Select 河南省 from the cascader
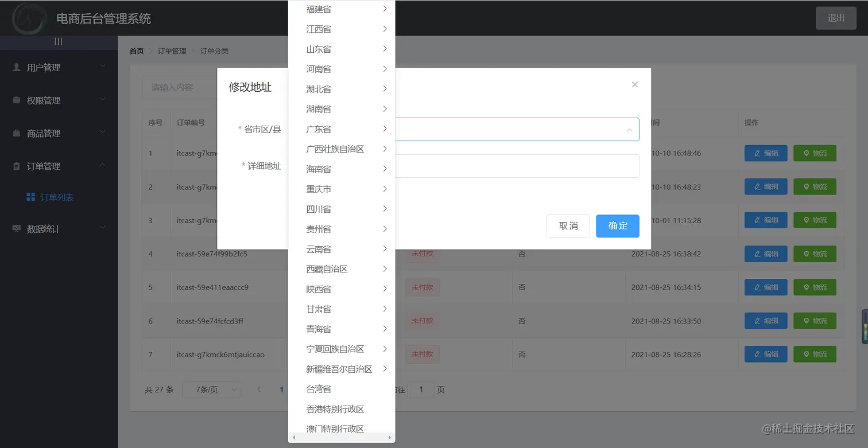Screen dimensions: 868x448 [x=342, y=69]
